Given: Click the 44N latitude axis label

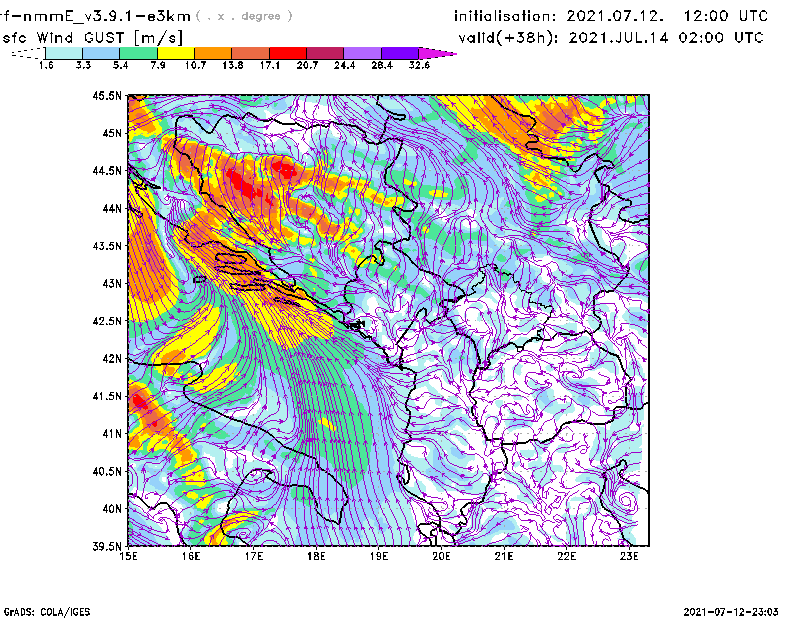Looking at the screenshot, I should point(112,208).
